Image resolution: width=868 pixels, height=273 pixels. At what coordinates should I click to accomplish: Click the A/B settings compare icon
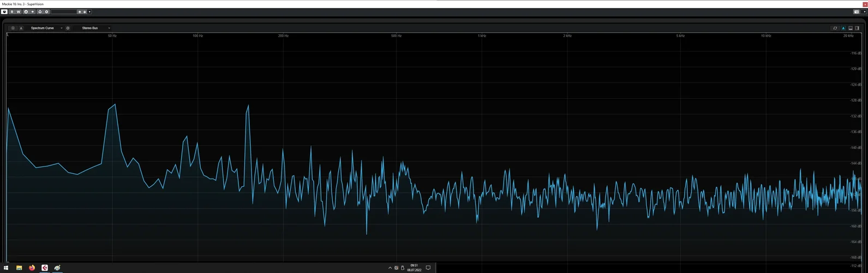click(26, 11)
